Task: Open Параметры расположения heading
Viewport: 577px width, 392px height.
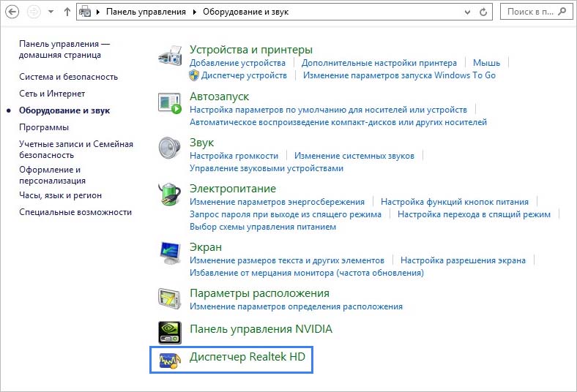Action: click(x=259, y=293)
